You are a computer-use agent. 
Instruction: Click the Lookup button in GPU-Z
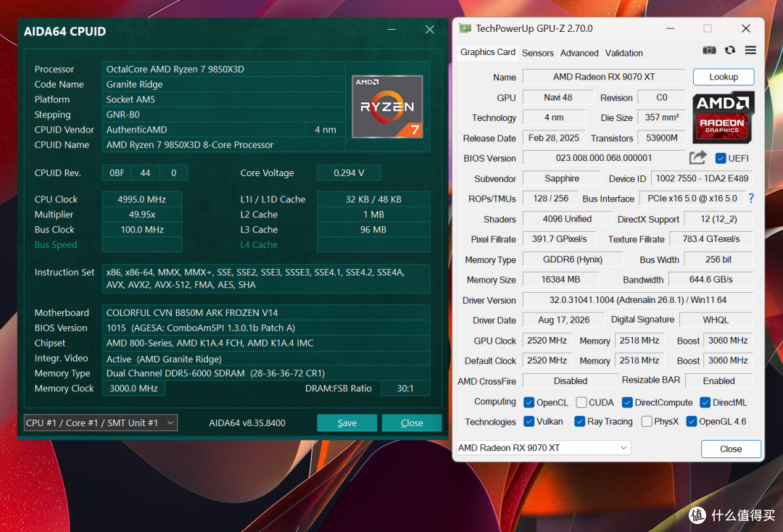coord(724,77)
